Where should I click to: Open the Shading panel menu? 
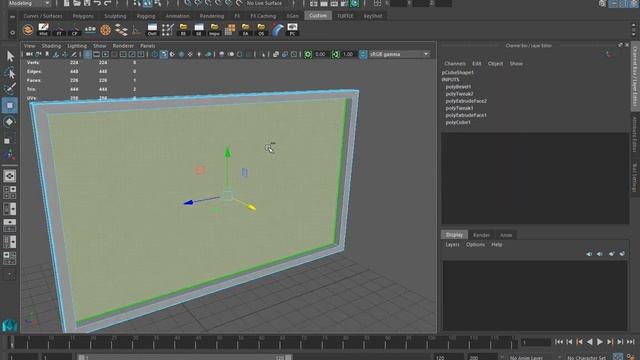point(51,46)
